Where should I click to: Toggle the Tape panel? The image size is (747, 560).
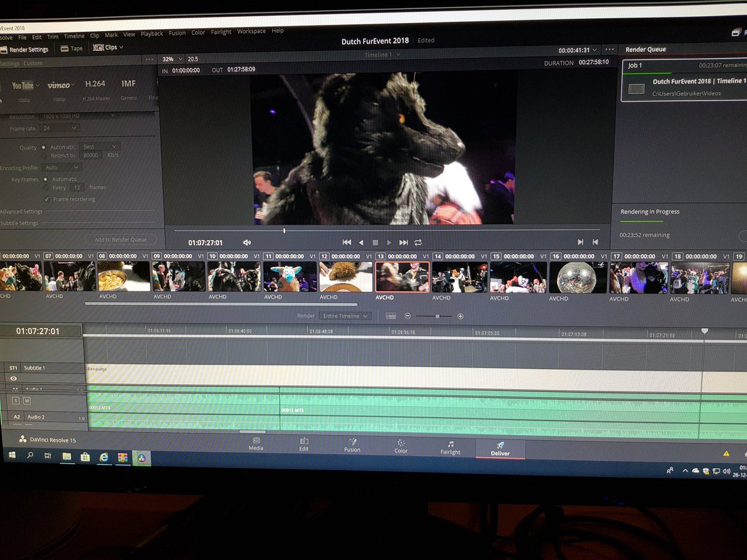72,49
